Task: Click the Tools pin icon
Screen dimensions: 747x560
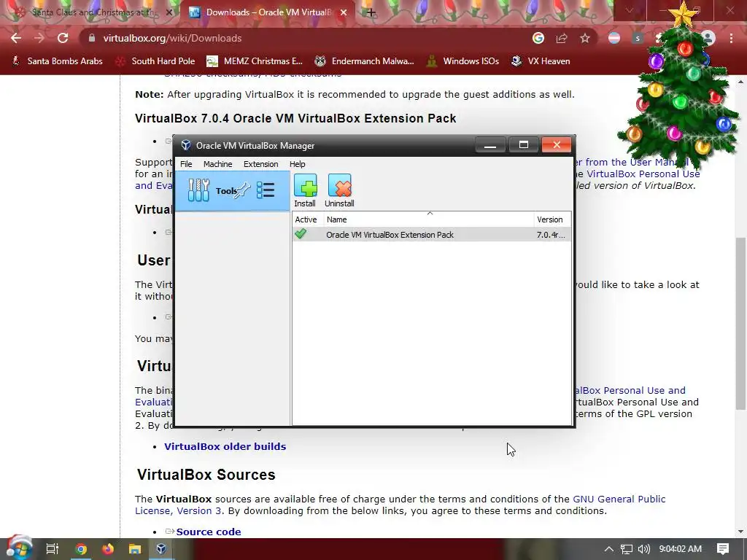Action: [x=242, y=190]
